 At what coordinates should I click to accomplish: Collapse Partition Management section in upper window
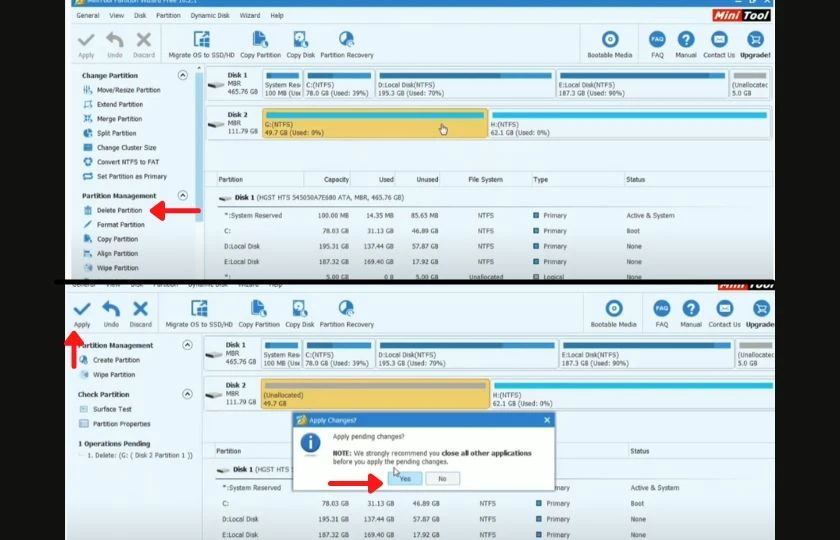click(183, 196)
